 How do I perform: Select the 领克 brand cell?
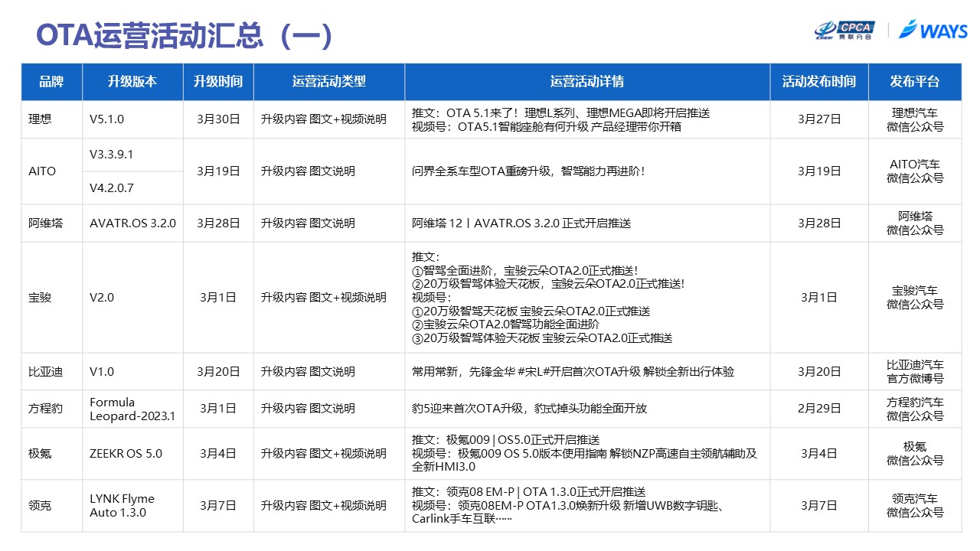51,506
